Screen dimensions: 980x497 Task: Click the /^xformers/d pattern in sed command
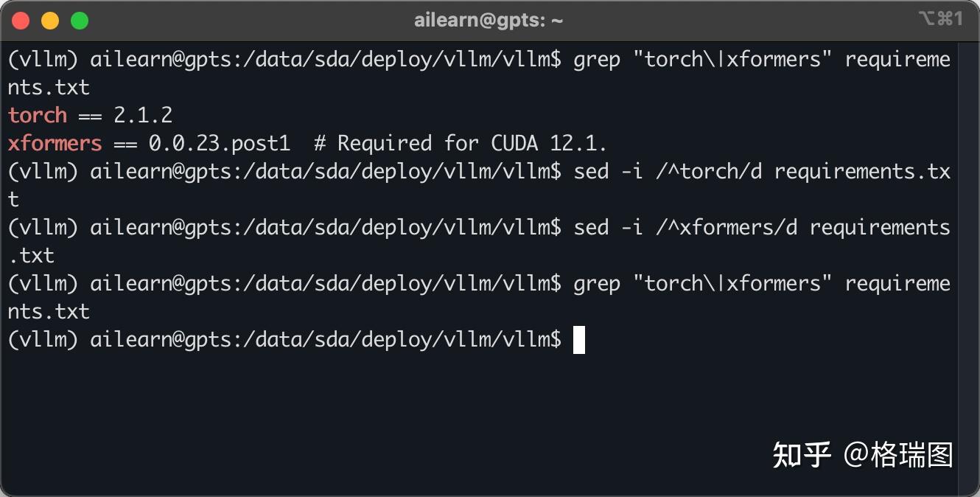click(727, 227)
